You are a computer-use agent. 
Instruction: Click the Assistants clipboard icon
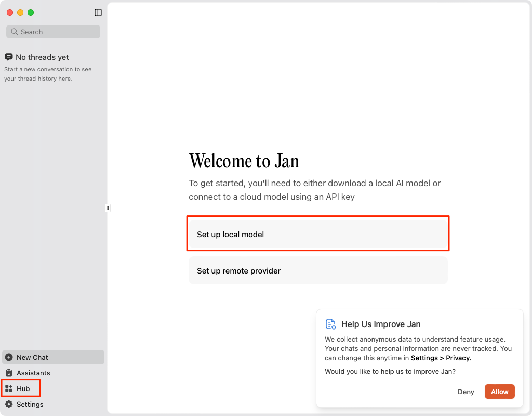pos(9,373)
